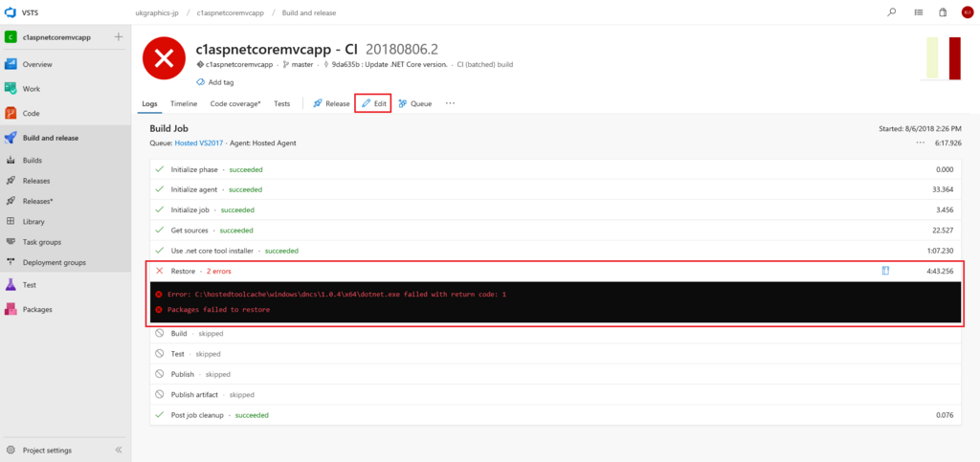Collapse the sidebar with double chevron

119,451
